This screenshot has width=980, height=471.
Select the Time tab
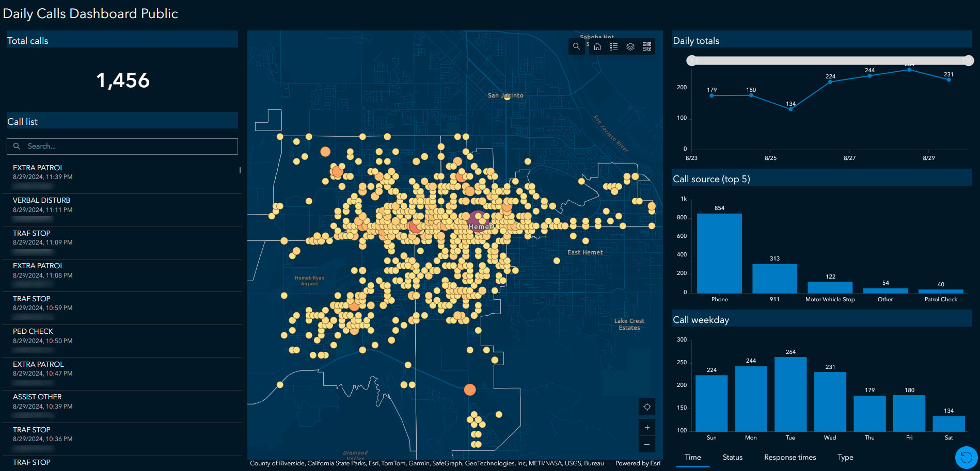pyautogui.click(x=692, y=458)
